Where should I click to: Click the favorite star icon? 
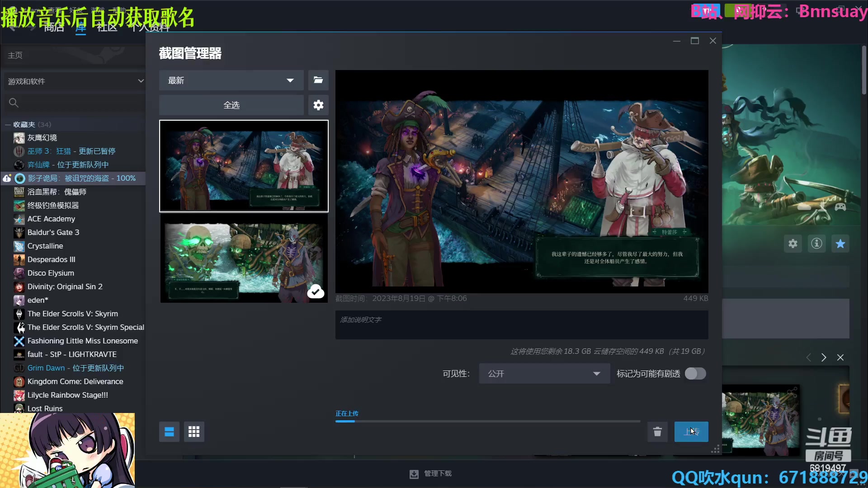coord(840,244)
